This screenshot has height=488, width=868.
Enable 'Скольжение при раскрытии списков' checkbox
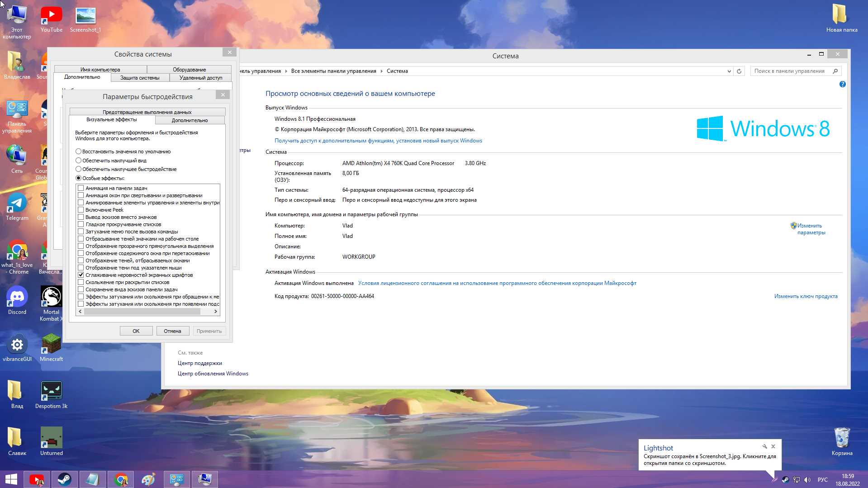(x=81, y=282)
